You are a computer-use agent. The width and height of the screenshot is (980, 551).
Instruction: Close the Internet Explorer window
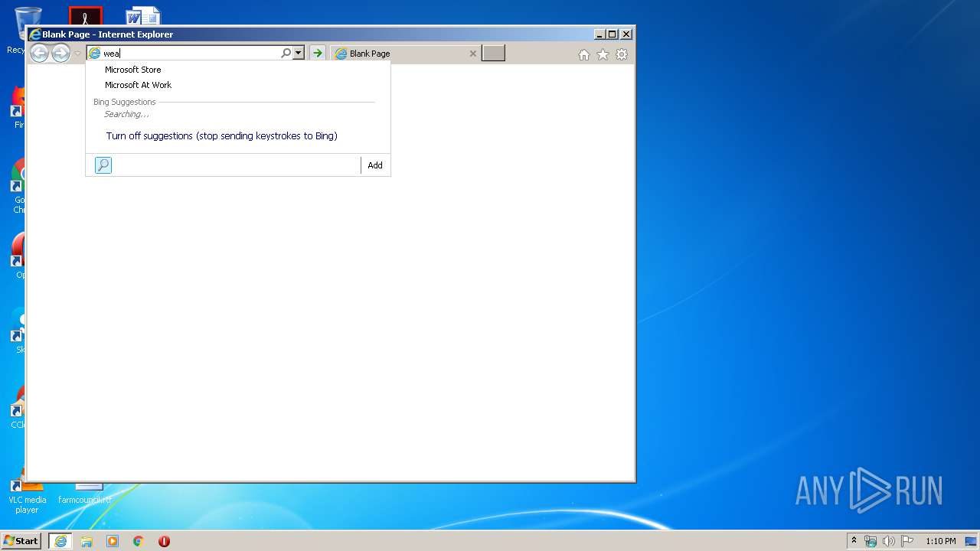[x=626, y=34]
